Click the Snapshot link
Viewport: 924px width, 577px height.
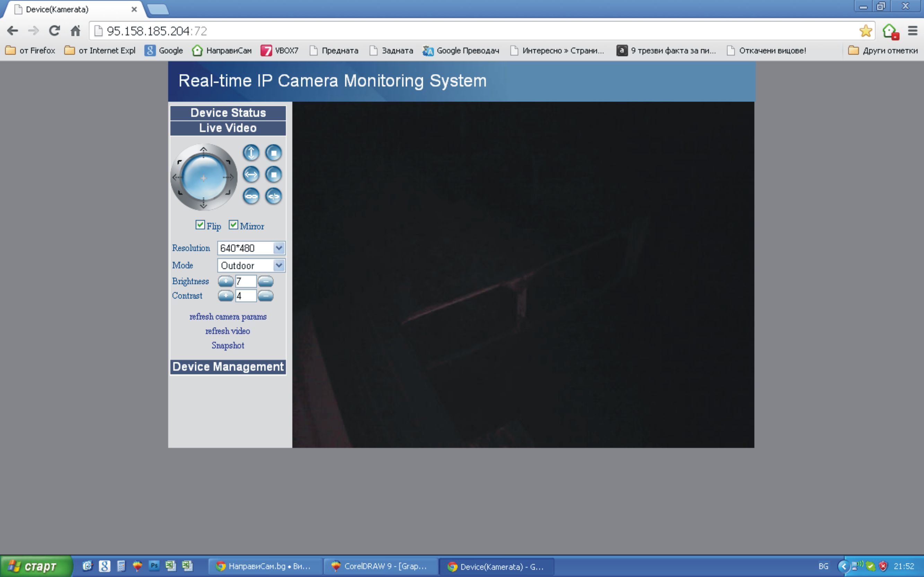[228, 345]
